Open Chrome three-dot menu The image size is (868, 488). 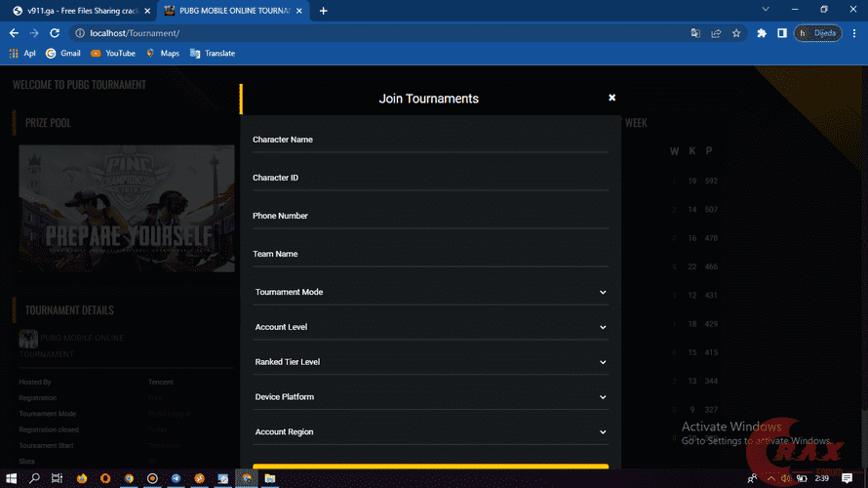854,33
